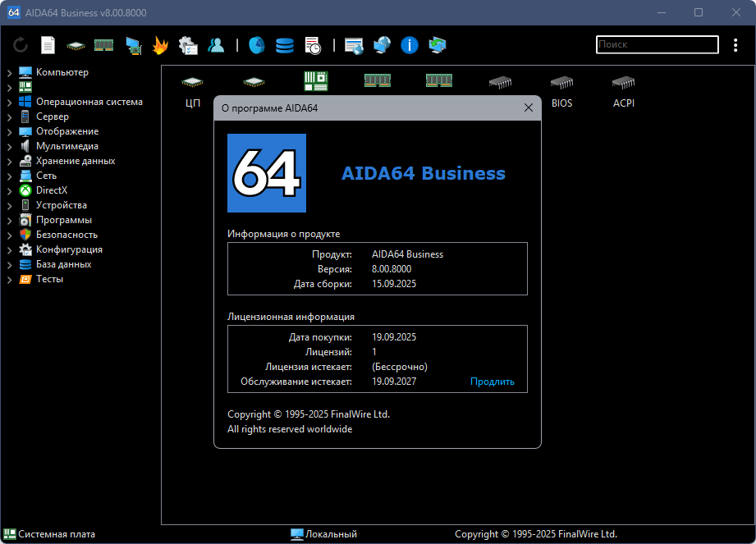Expand the Сервер tree node
The height and width of the screenshot is (544, 756).
pyautogui.click(x=9, y=117)
